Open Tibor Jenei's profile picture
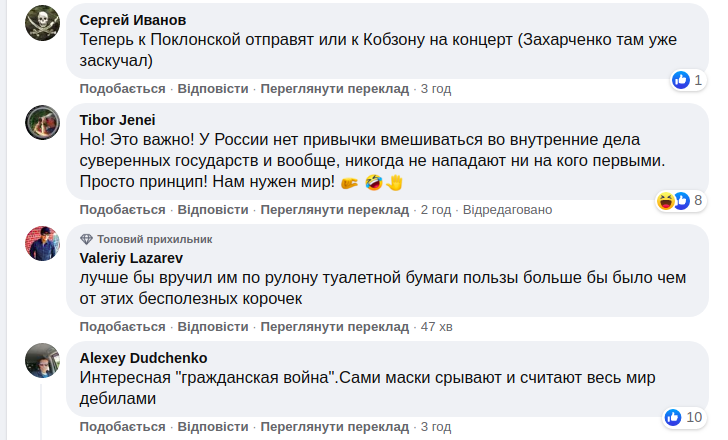The image size is (728, 440). (x=42, y=124)
